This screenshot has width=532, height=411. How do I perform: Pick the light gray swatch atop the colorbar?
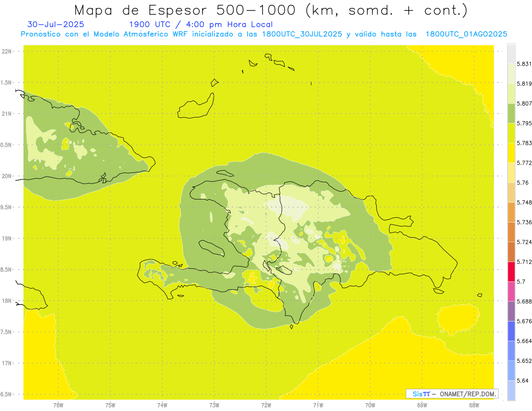[x=511, y=54]
